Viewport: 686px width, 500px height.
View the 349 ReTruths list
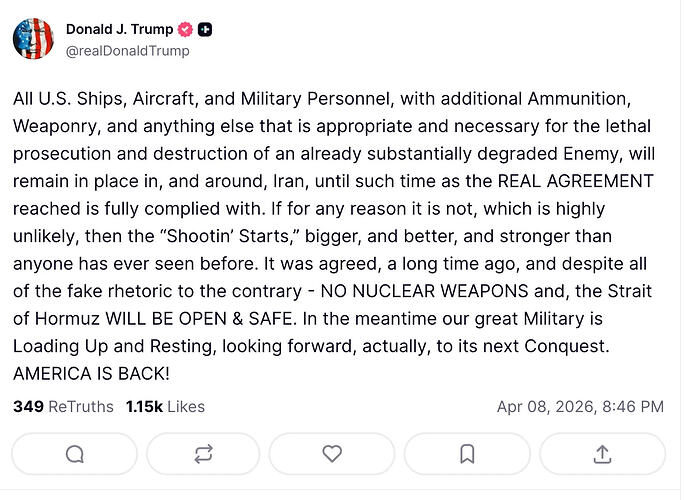62,407
